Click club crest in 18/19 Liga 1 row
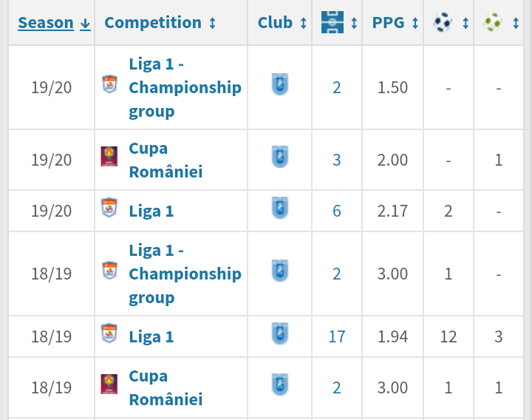This screenshot has height=420, width=532. tap(280, 333)
